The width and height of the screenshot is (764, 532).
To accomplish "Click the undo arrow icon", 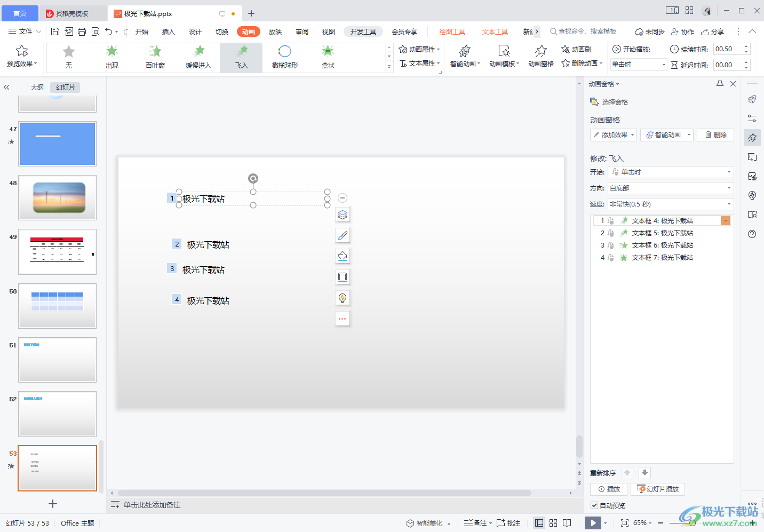I will tap(109, 31).
